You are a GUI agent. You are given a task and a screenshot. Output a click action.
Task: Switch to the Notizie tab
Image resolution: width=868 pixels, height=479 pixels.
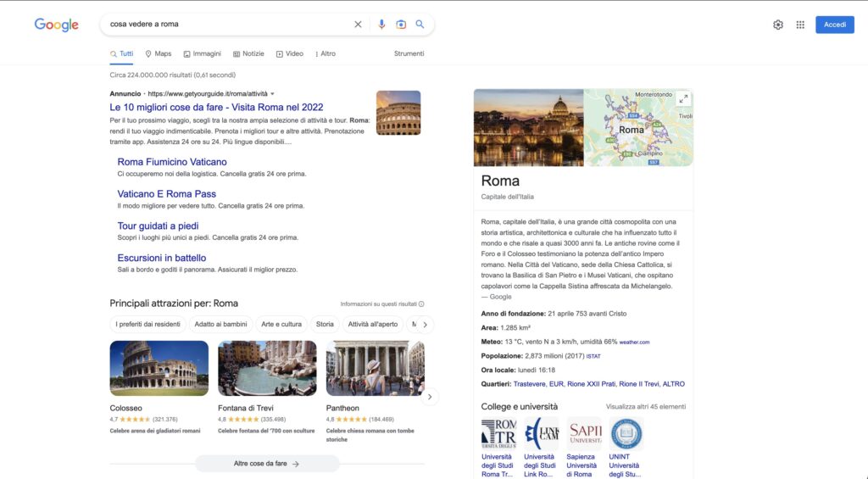click(248, 53)
